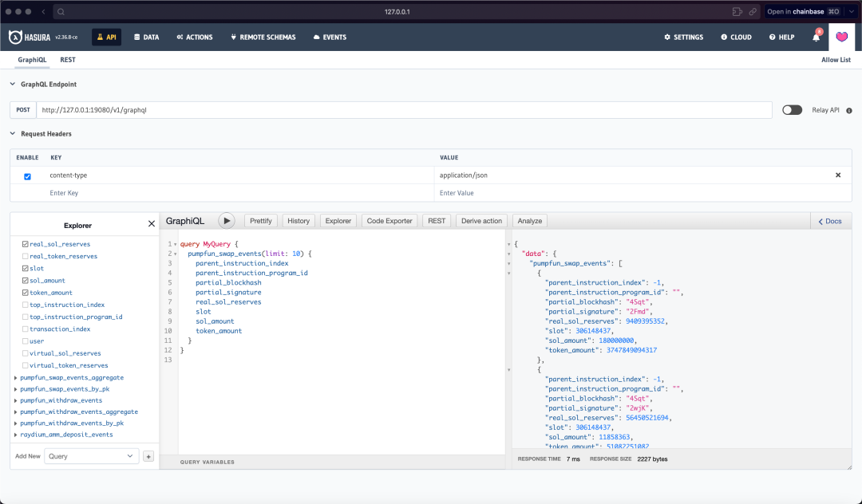Viewport: 862px width, 504px height.
Task: Switch to the API tab
Action: [x=107, y=37]
